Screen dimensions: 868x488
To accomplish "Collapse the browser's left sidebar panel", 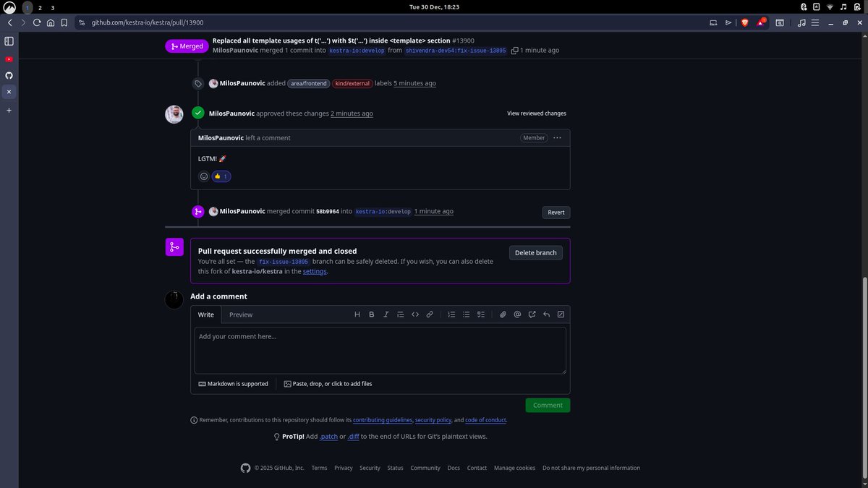I will click(8, 40).
